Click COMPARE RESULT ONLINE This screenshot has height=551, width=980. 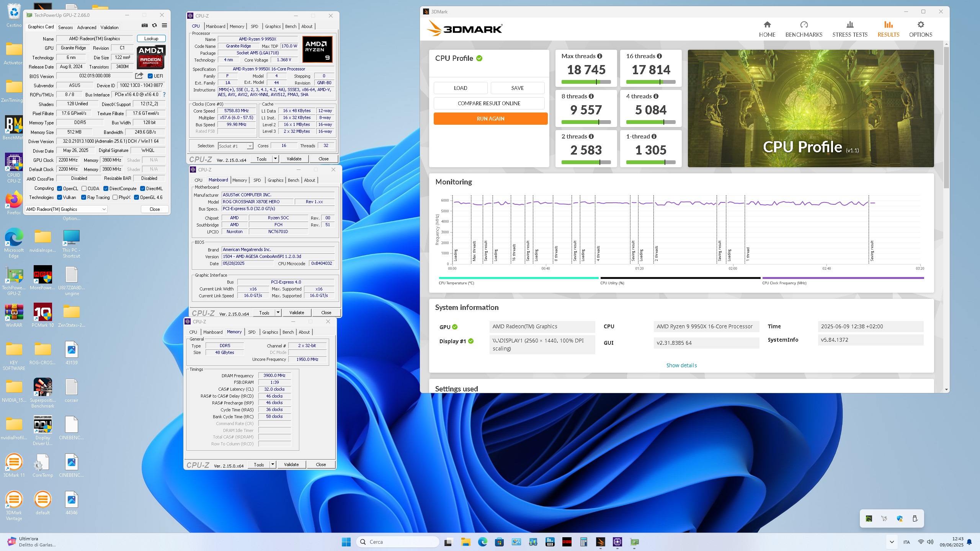(x=489, y=103)
